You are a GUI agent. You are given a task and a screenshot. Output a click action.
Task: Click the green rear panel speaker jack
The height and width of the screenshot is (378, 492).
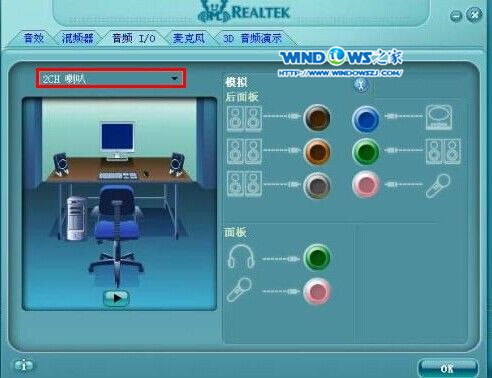click(366, 152)
